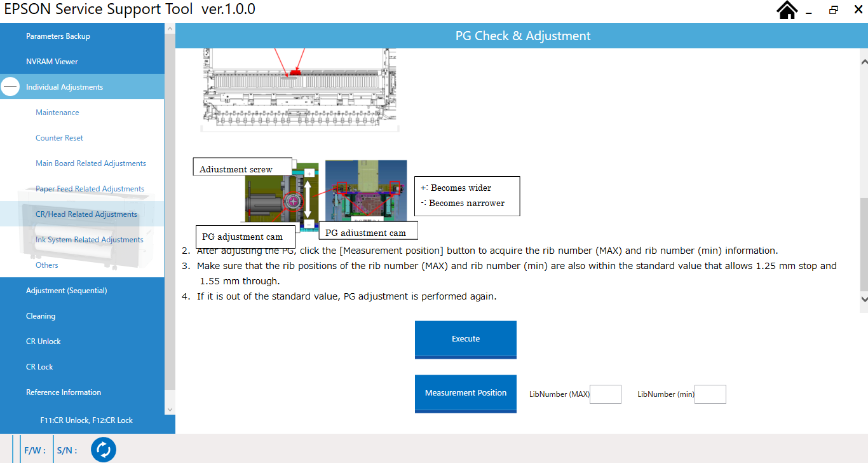
Task: Close the Service Support Tool window
Action: click(x=857, y=10)
